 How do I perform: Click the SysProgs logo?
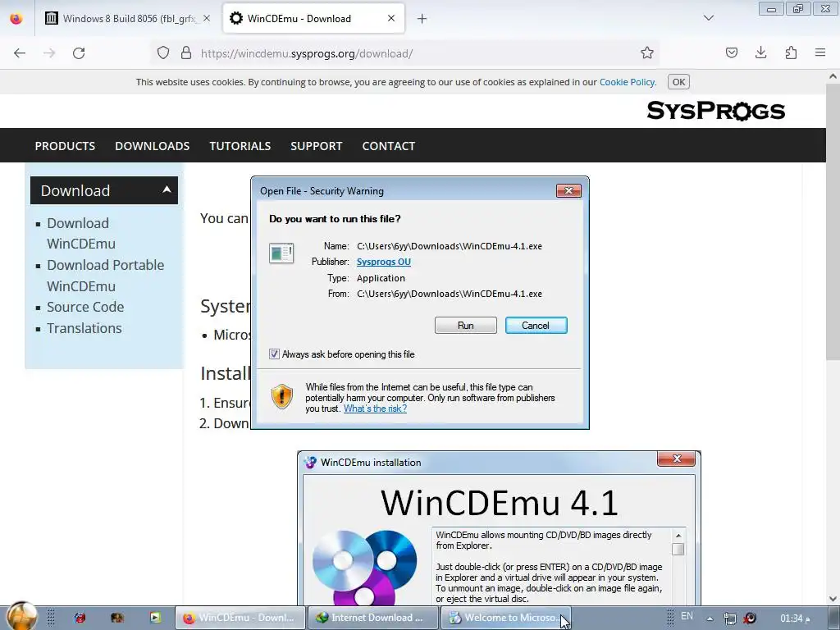pos(715,111)
